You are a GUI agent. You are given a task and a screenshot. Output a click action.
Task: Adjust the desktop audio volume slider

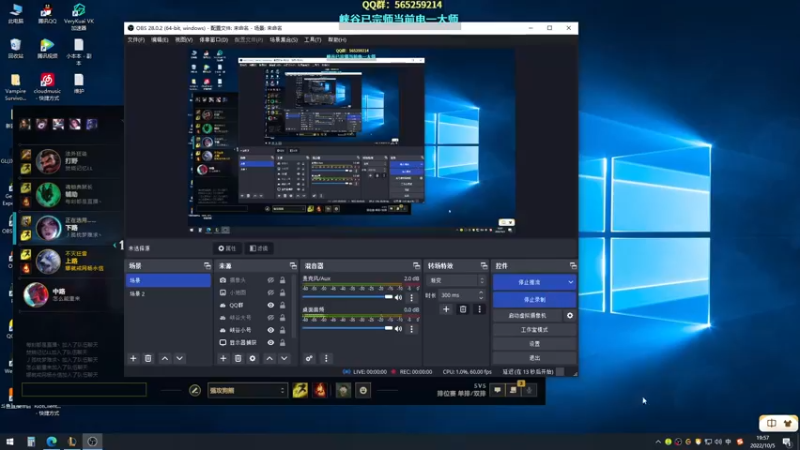348,329
